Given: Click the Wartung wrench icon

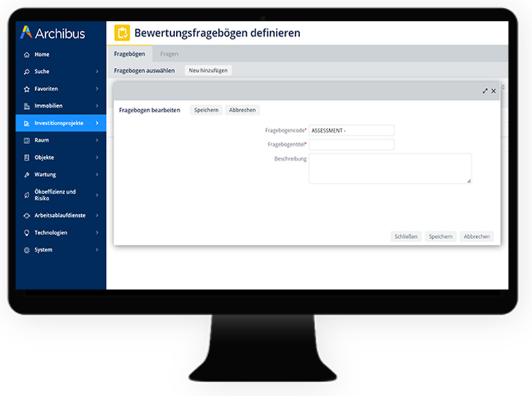Looking at the screenshot, I should [27, 174].
